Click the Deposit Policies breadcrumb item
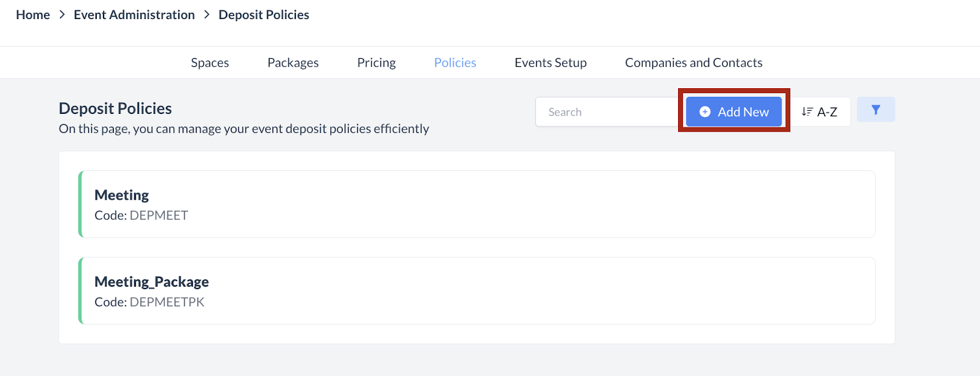Screen dimensions: 980x376 [263, 15]
